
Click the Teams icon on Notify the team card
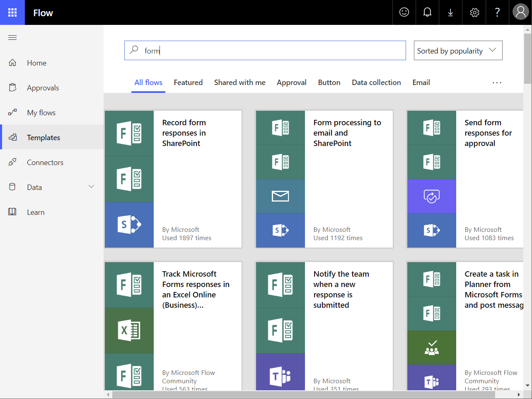coord(280,377)
